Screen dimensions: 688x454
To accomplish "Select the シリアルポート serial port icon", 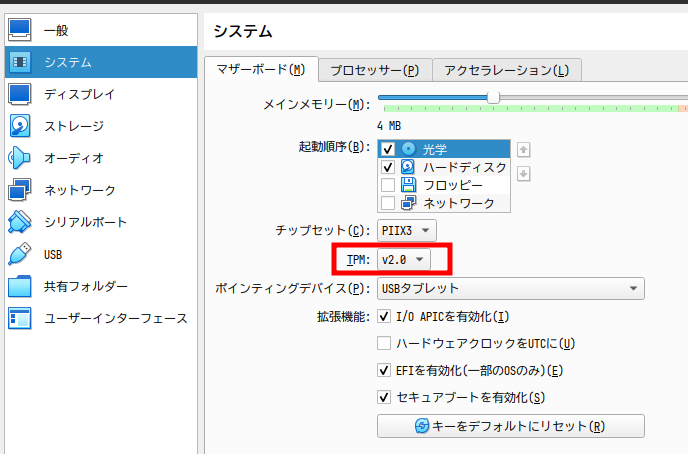I will pyautogui.click(x=21, y=222).
